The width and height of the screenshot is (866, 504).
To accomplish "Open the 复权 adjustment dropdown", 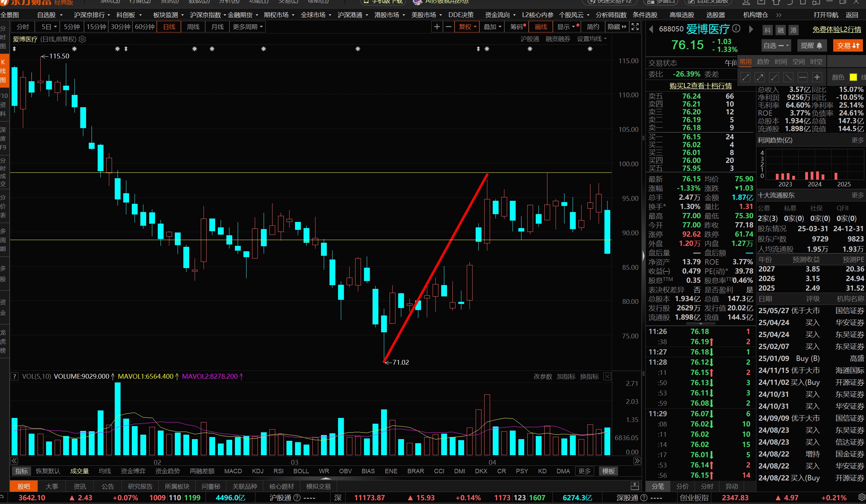I will coord(467,27).
